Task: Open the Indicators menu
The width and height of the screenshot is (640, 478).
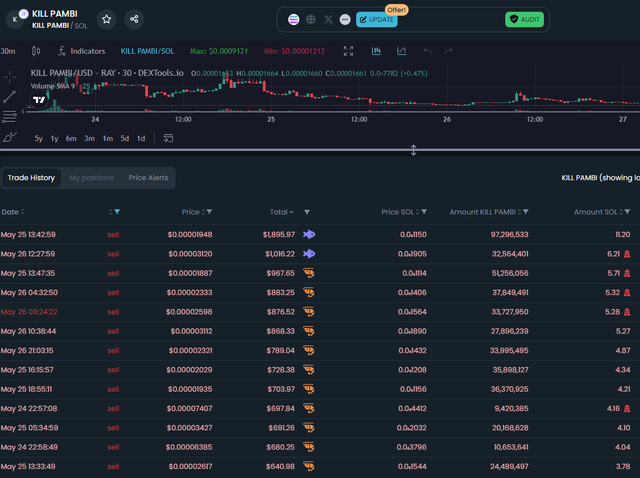Action: click(82, 51)
